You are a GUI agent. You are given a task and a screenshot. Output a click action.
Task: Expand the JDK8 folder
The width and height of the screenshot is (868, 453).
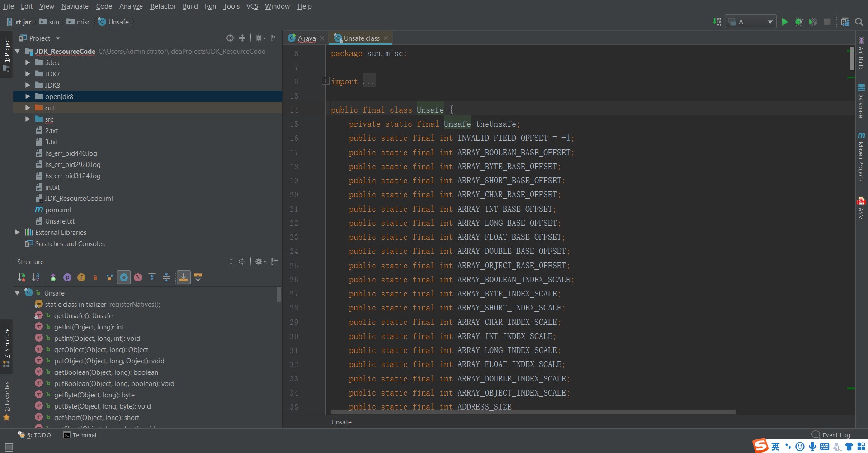tap(28, 85)
